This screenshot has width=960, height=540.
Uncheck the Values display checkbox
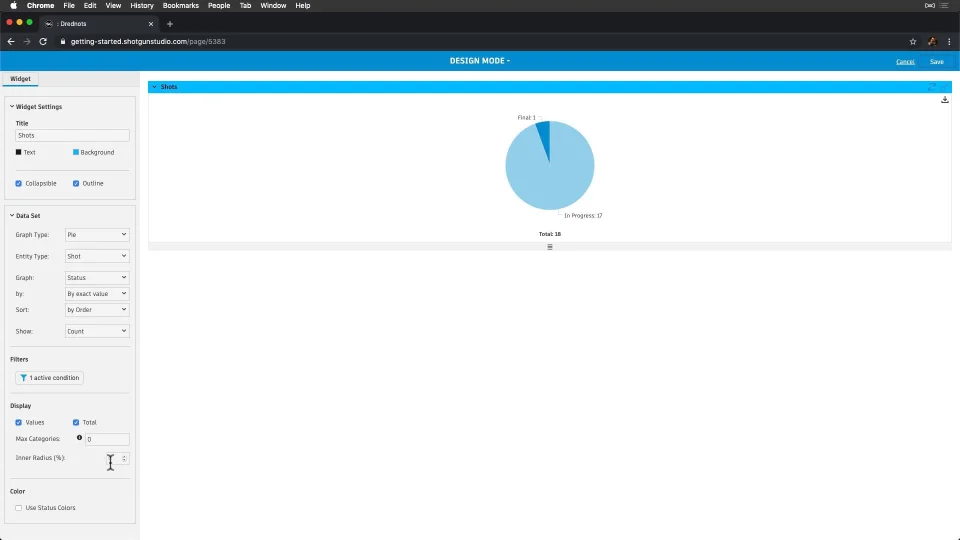[18, 422]
